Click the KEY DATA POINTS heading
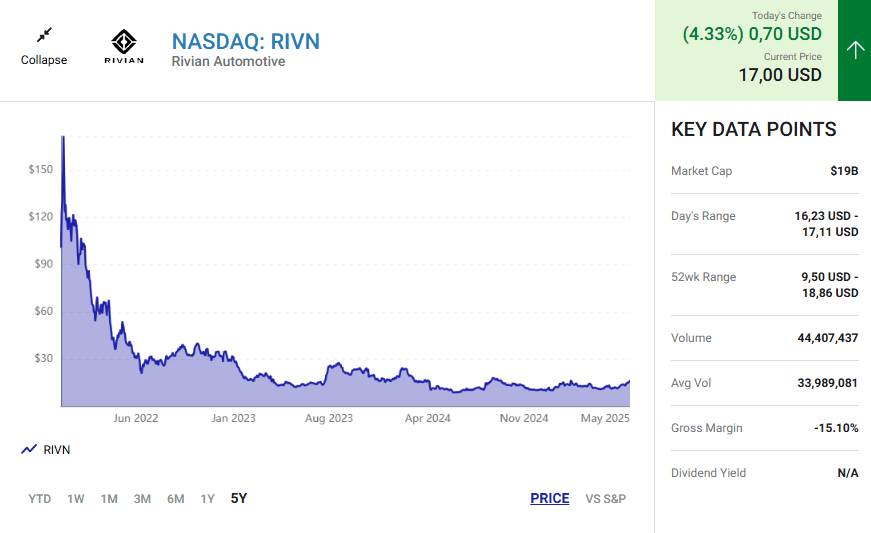This screenshot has width=871, height=533. click(754, 129)
